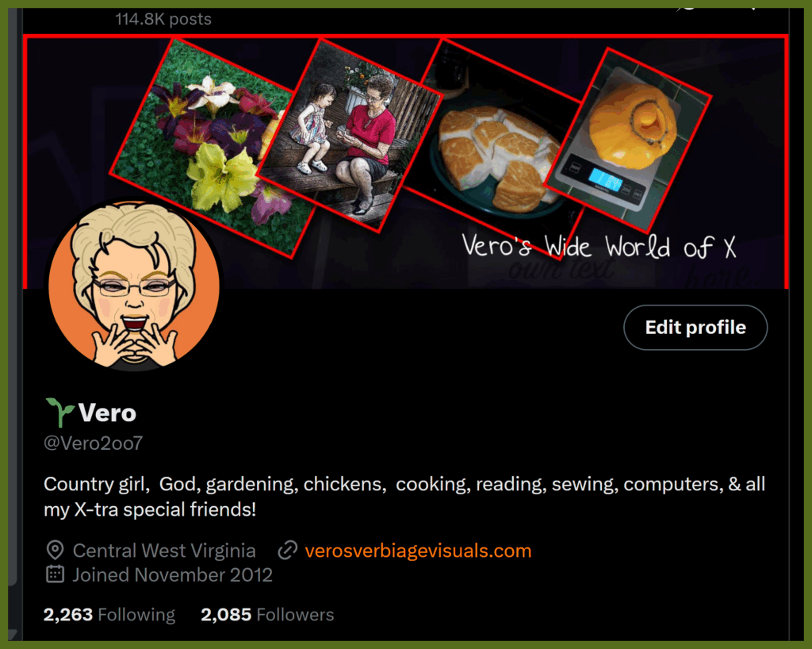Viewport: 812px width, 649px height.
Task: Click the Vero display name
Action: (107, 413)
